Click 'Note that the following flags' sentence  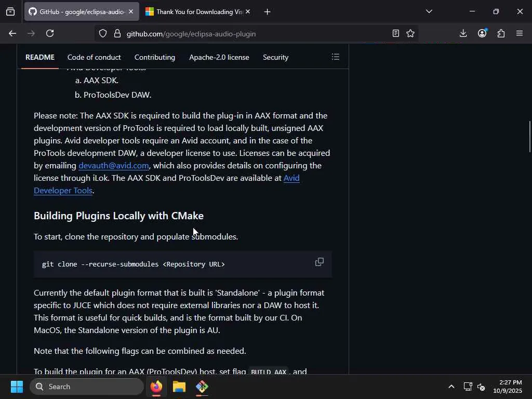coord(140,351)
